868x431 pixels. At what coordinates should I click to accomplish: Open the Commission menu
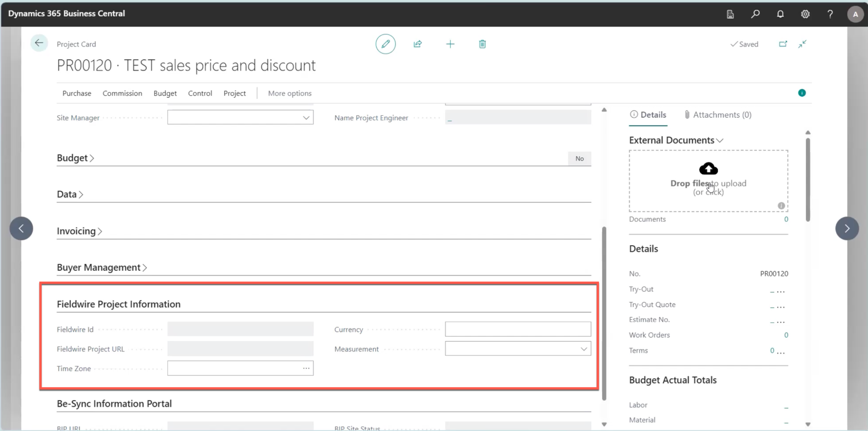[122, 93]
